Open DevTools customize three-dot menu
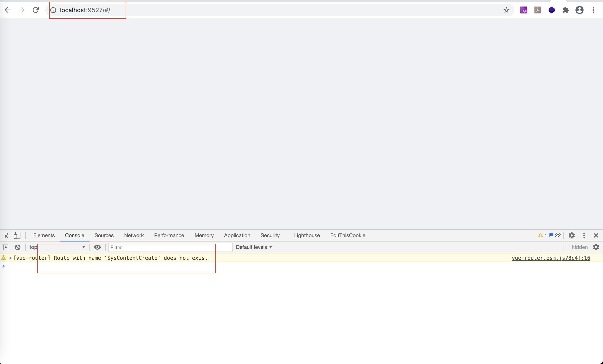This screenshot has height=364, width=603. pyautogui.click(x=584, y=235)
